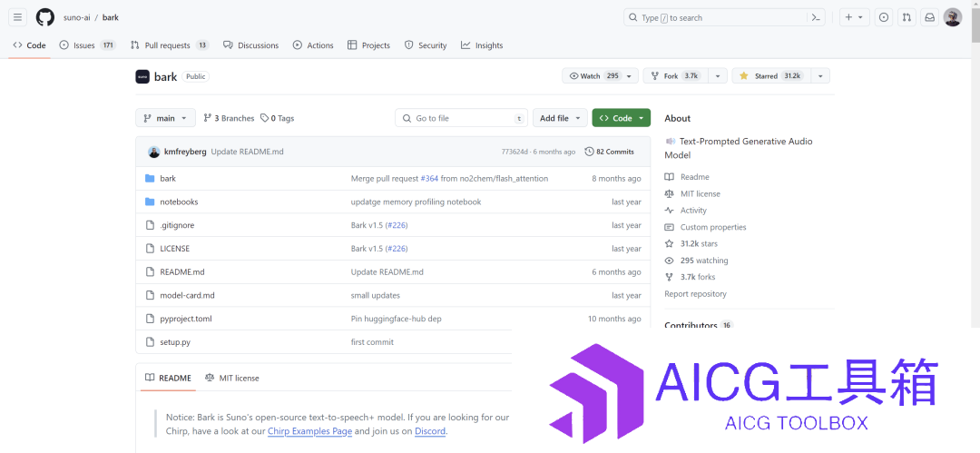Open the 82 Commits history
Screen dimensions: 980x453
tap(610, 152)
